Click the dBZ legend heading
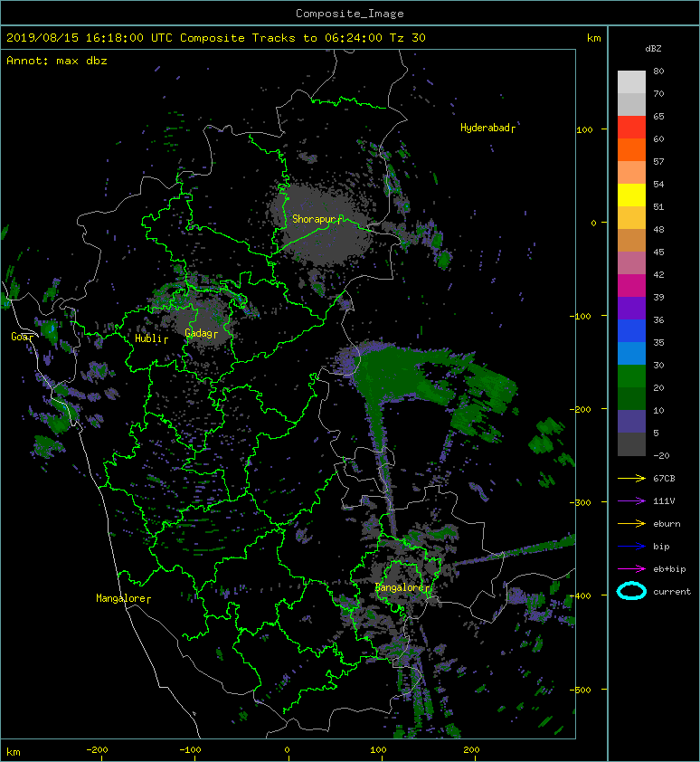This screenshot has height=762, width=700. (x=653, y=49)
